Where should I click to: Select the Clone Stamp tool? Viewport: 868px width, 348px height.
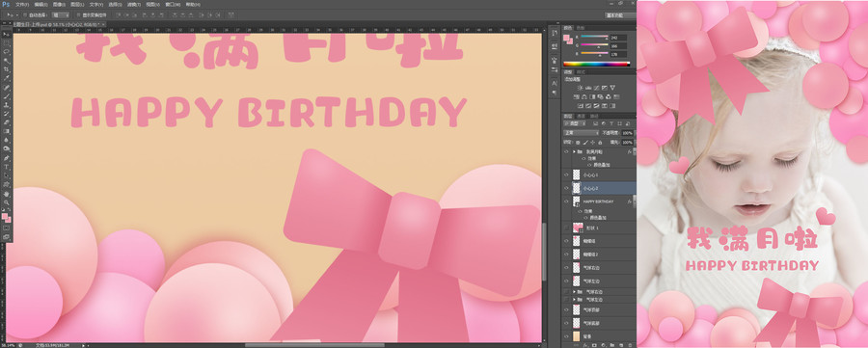(x=7, y=104)
